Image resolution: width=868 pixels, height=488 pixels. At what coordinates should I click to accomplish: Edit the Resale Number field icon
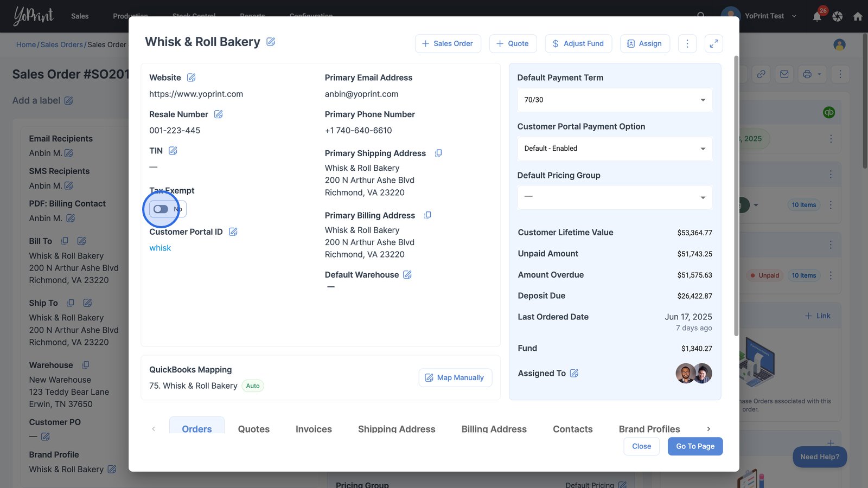[x=218, y=114]
